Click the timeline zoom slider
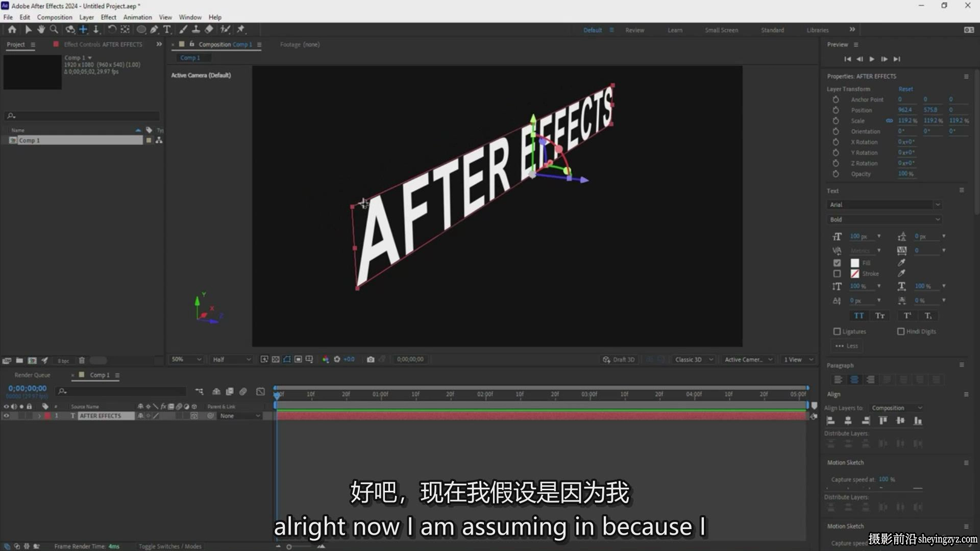Screen dimensions: 980x551 (289, 546)
